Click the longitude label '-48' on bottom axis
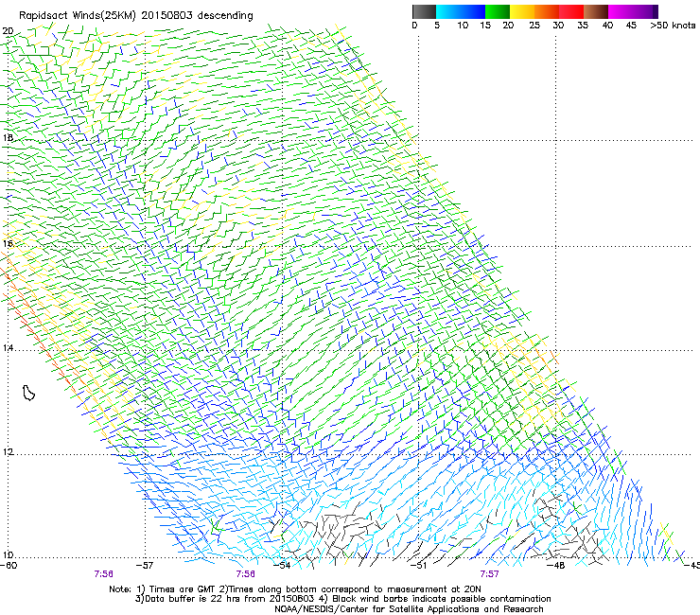This screenshot has width=700, height=615. (556, 566)
